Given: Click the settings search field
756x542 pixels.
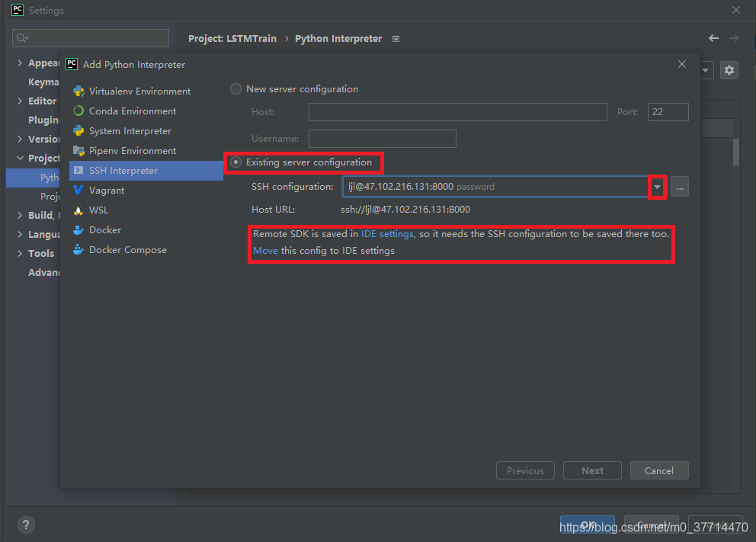Looking at the screenshot, I should pos(91,38).
